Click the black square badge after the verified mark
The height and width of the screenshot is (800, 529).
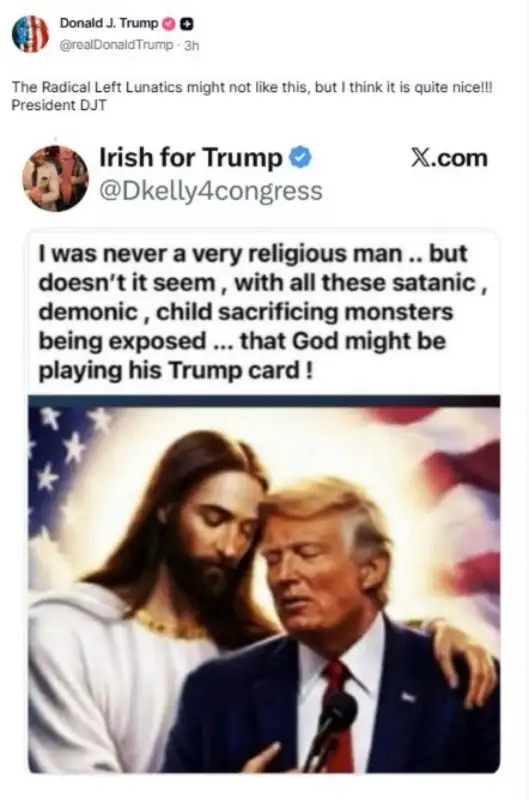click(187, 23)
